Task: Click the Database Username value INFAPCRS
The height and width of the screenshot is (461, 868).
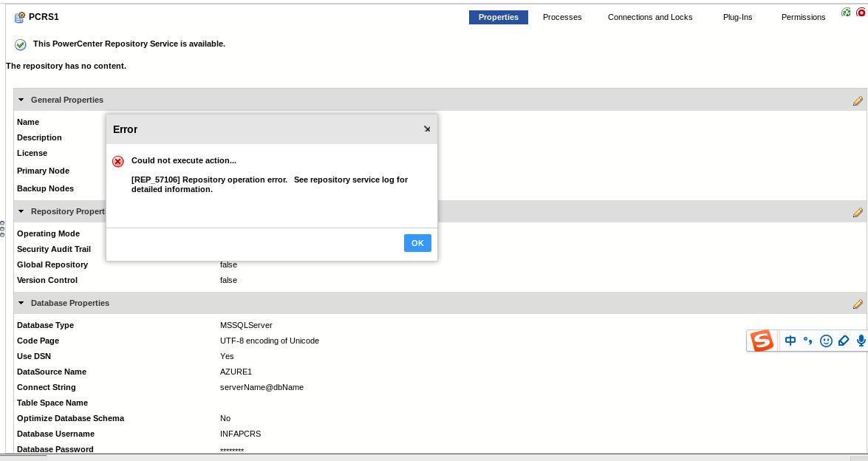Action: point(240,434)
